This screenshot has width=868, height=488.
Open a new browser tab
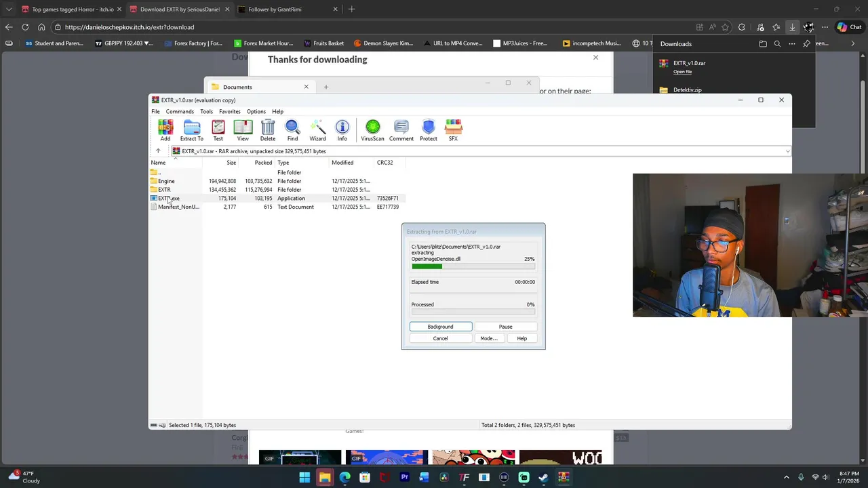click(x=351, y=9)
